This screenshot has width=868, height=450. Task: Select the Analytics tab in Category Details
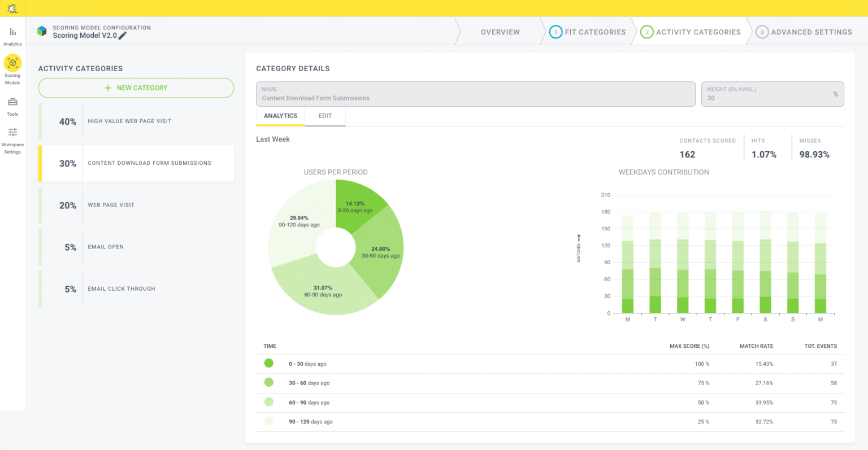coord(280,116)
